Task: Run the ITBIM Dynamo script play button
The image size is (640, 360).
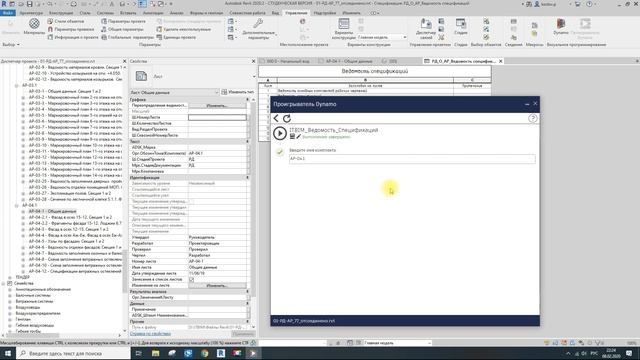Action: coord(280,133)
